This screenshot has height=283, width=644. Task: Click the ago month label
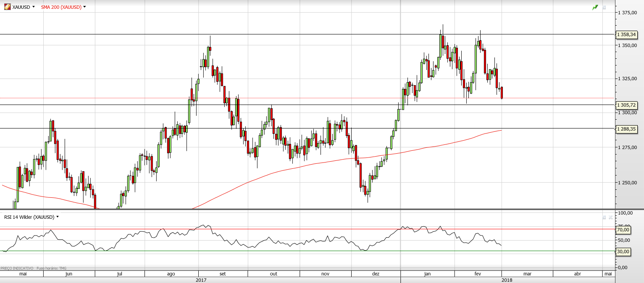coord(171,274)
